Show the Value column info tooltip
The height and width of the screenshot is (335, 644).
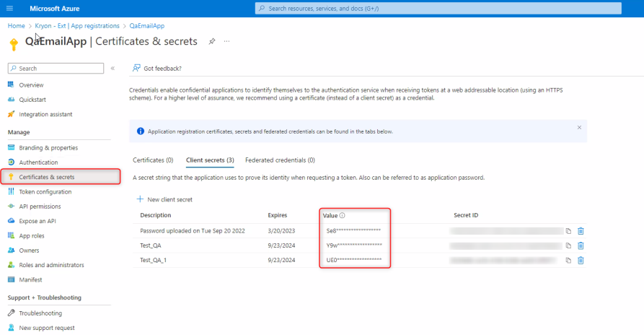(x=342, y=215)
